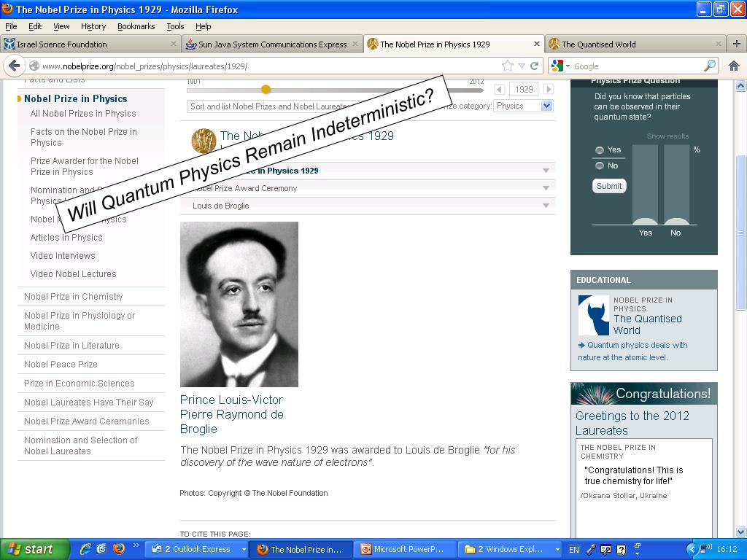The height and width of the screenshot is (560, 747).
Task: Open the File menu
Action: coord(11,26)
